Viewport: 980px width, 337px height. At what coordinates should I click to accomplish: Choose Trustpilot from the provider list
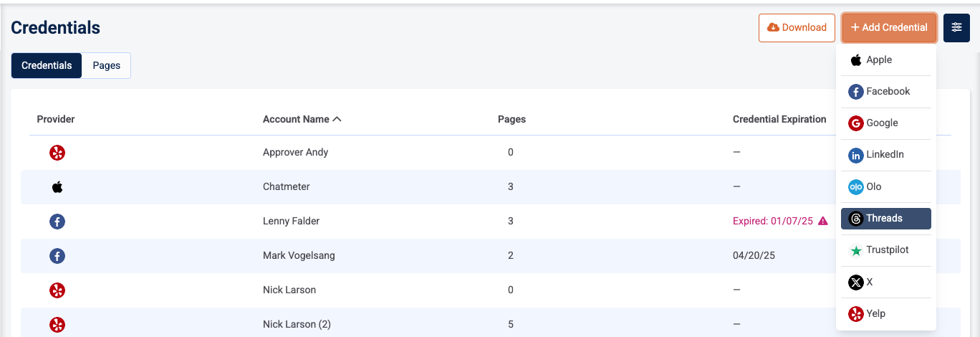[x=885, y=250]
